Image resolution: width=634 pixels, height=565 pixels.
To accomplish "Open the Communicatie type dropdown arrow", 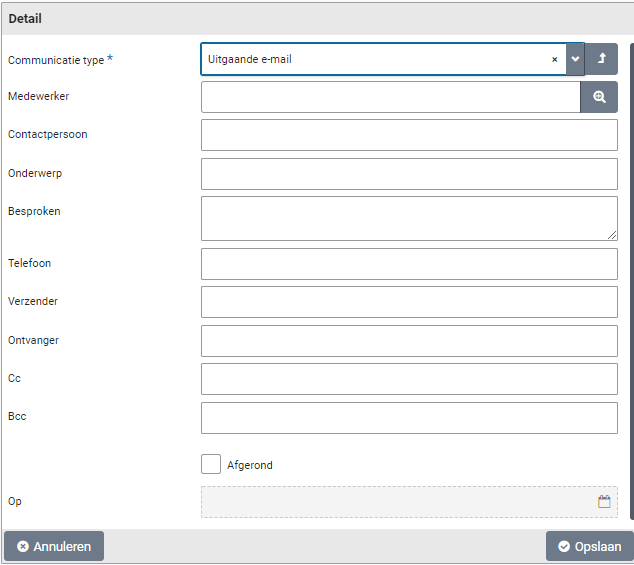I will pyautogui.click(x=575, y=60).
